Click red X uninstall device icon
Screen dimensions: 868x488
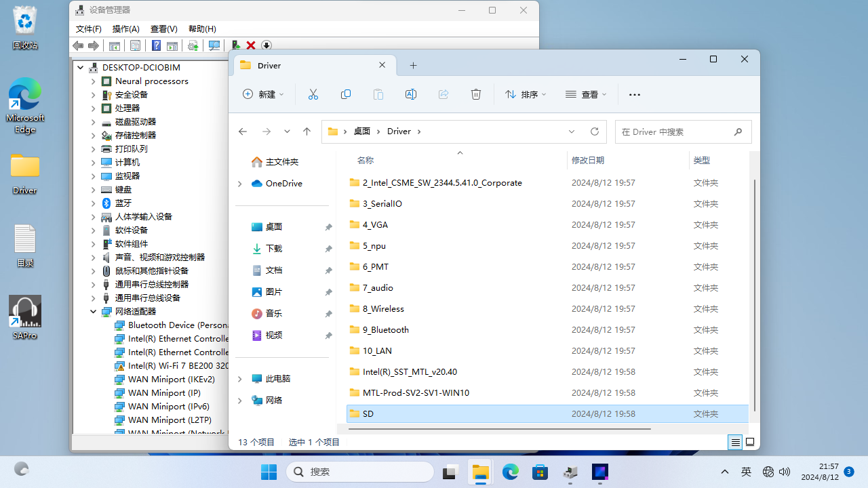pos(251,45)
